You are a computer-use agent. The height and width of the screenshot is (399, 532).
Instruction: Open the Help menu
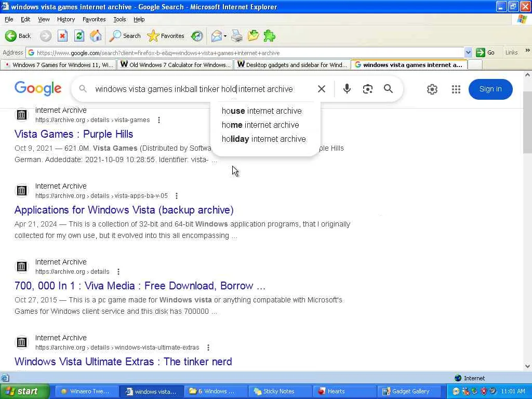(139, 19)
